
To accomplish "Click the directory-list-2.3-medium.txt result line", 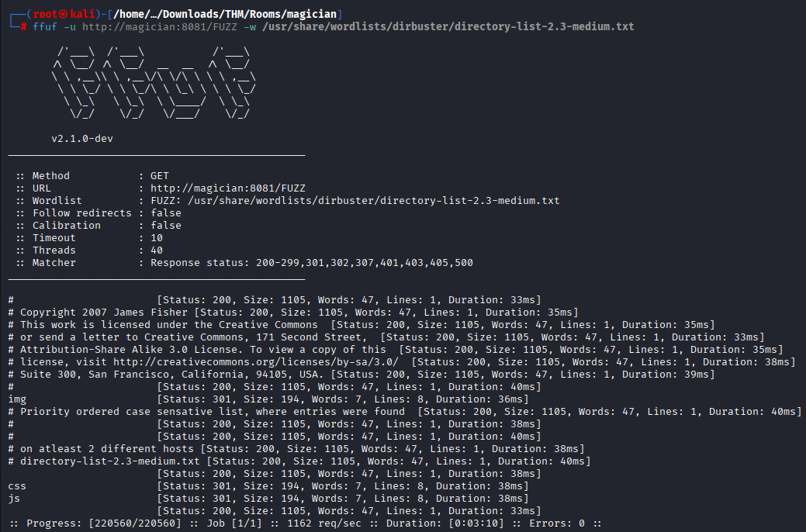I will pyautogui.click(x=109, y=461).
